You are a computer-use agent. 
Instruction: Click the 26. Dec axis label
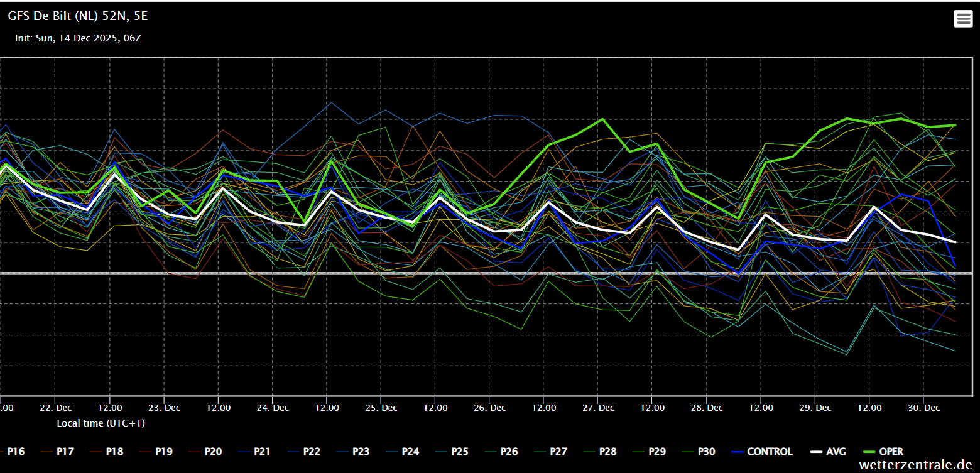coord(490,408)
